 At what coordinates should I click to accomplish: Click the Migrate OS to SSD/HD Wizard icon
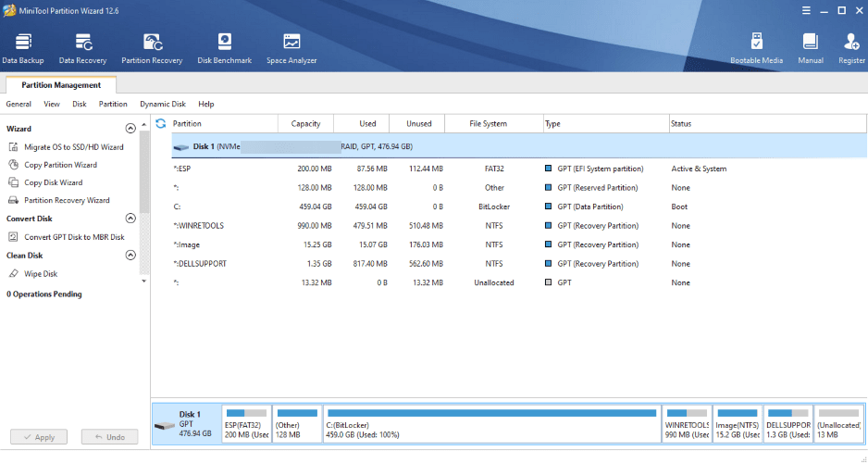click(x=13, y=146)
